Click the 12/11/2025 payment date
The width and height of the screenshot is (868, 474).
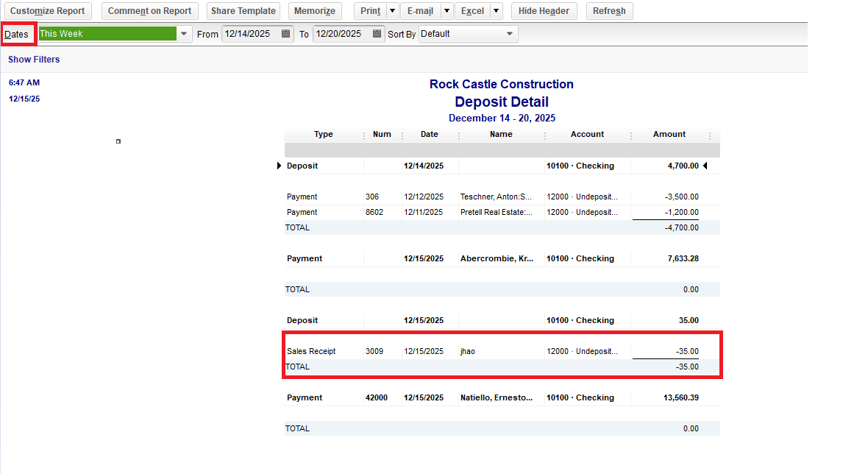pyautogui.click(x=424, y=212)
